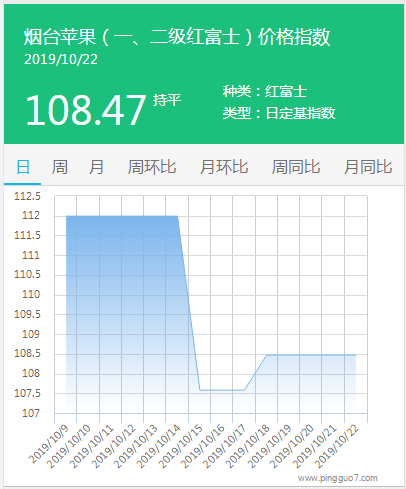Click the y-axis label 107.5
Screen dimensions: 406x489
pyautogui.click(x=27, y=393)
